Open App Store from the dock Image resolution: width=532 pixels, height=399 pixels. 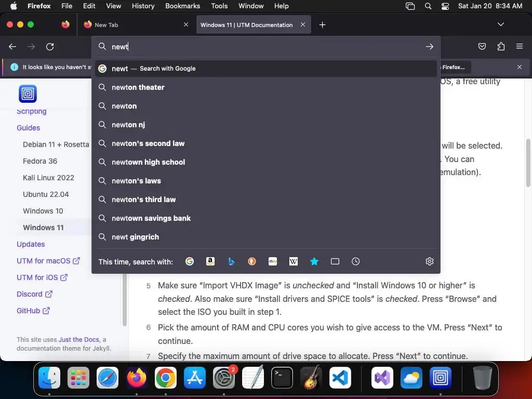point(195,378)
